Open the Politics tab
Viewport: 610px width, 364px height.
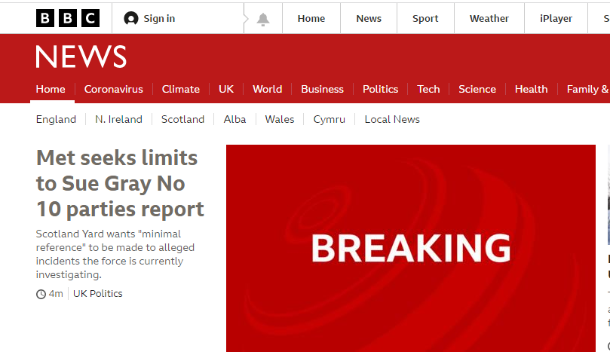[380, 89]
